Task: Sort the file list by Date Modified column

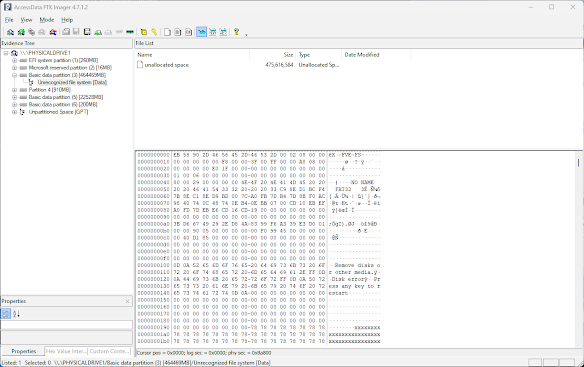Action: coord(376,55)
